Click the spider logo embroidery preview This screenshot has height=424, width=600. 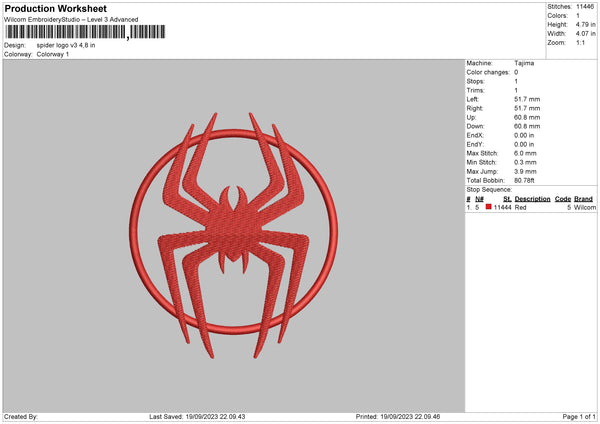click(x=233, y=235)
